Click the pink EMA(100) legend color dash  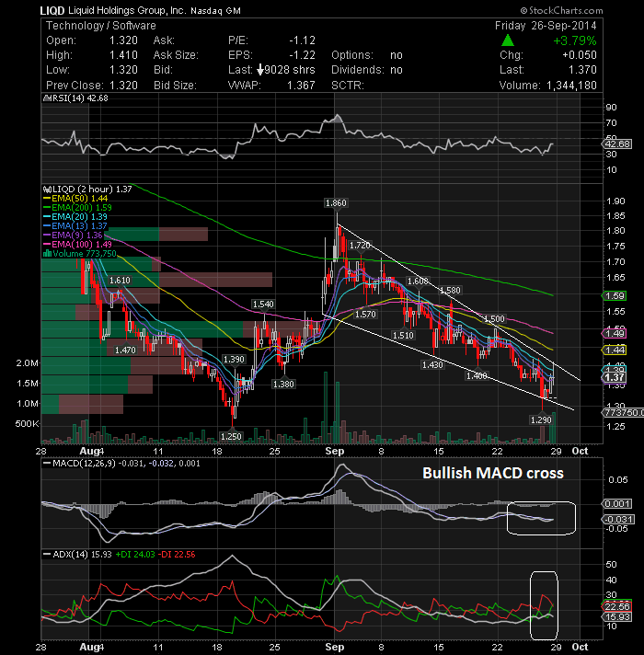[47, 245]
